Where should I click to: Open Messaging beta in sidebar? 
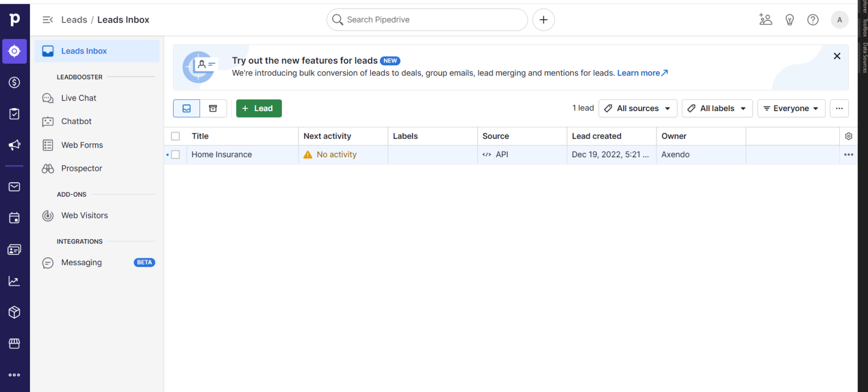(97, 262)
